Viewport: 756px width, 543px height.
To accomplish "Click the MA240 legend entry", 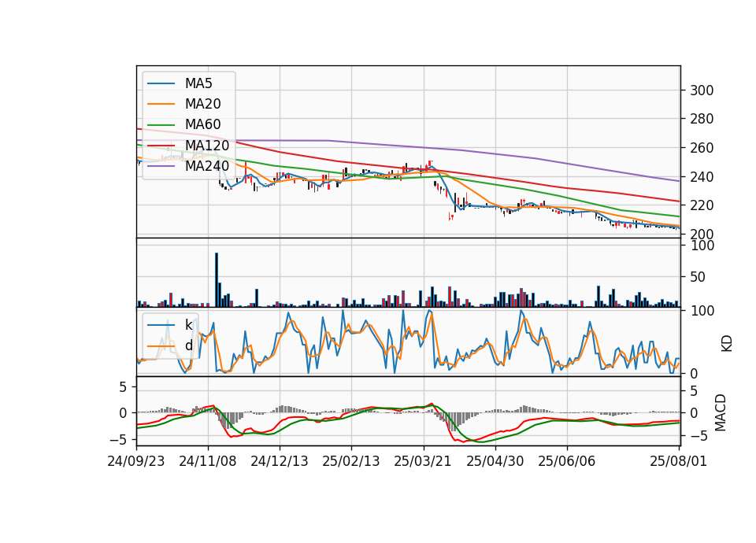I will (188, 166).
